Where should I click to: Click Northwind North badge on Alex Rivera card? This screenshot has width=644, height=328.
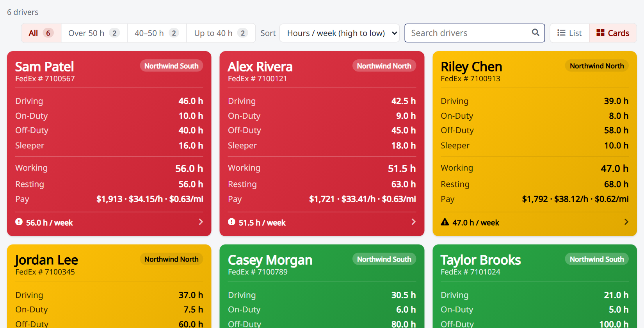click(384, 66)
